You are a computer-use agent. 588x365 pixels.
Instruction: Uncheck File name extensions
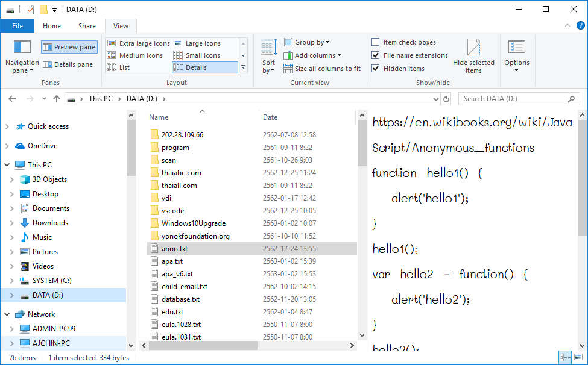[x=376, y=55]
